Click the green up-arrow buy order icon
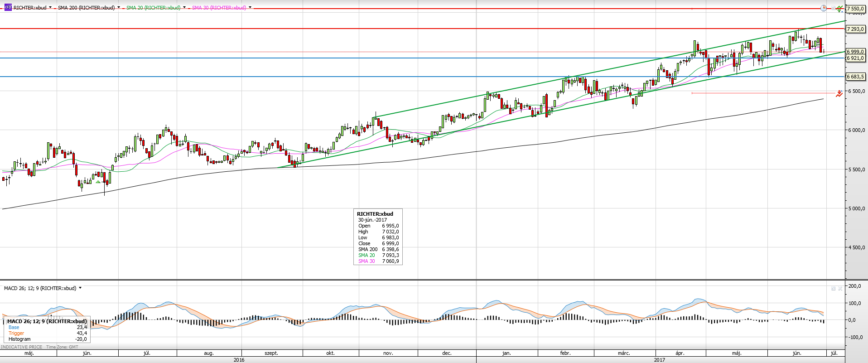Image resolution: width=868 pixels, height=363 pixels. [839, 9]
